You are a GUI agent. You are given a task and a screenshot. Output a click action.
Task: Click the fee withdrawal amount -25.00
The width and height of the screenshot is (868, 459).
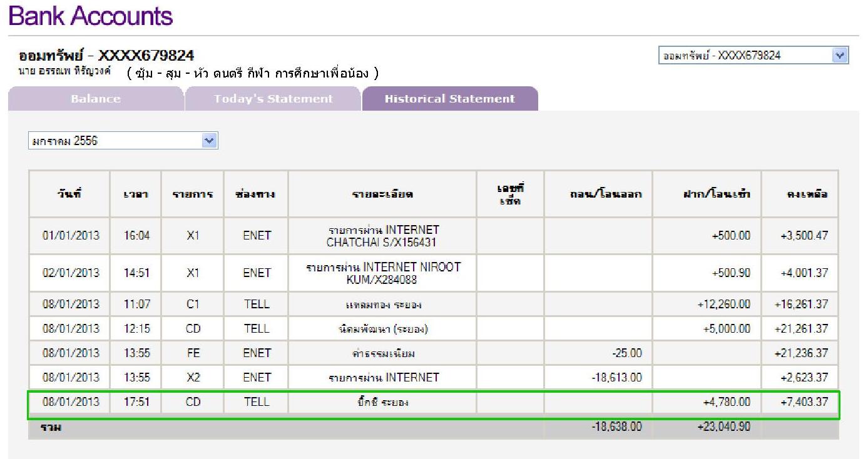(627, 353)
